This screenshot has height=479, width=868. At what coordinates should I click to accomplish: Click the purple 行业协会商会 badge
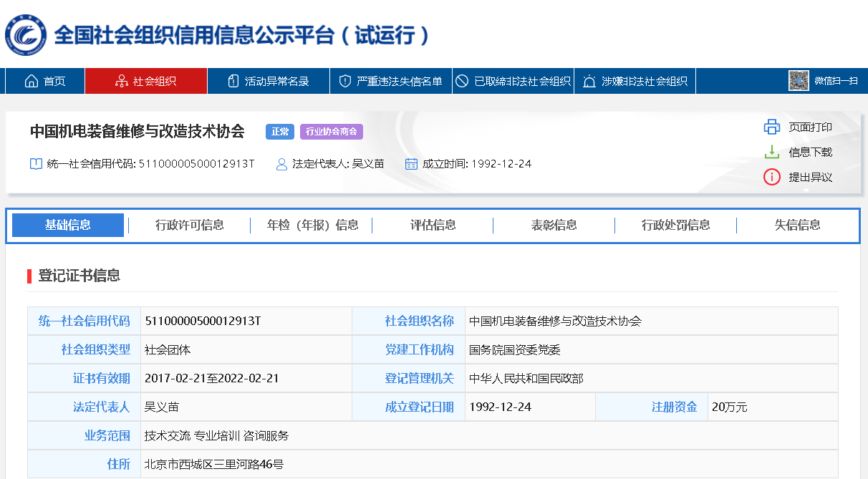[332, 132]
